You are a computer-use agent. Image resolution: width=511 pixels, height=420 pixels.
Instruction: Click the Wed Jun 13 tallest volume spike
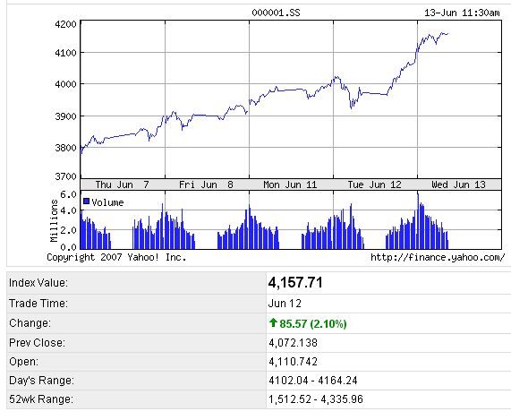(x=418, y=221)
